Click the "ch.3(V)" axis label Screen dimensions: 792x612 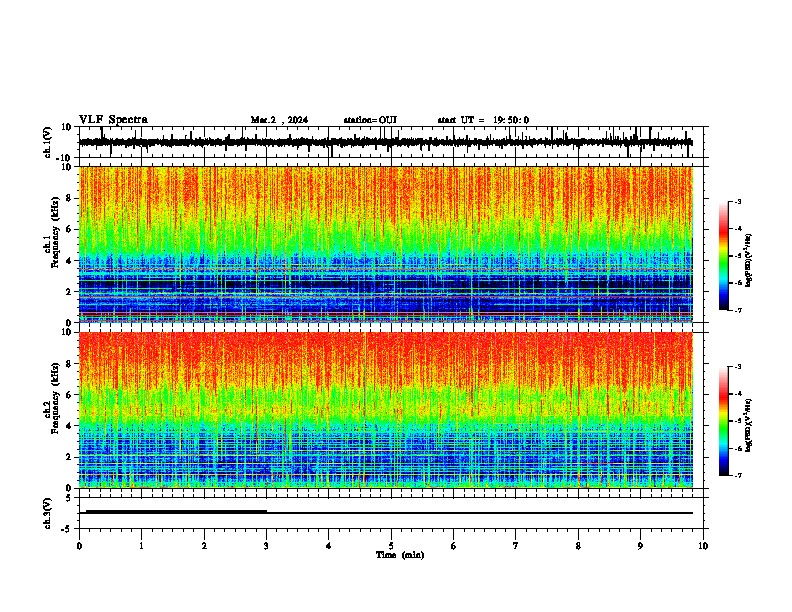(x=48, y=513)
